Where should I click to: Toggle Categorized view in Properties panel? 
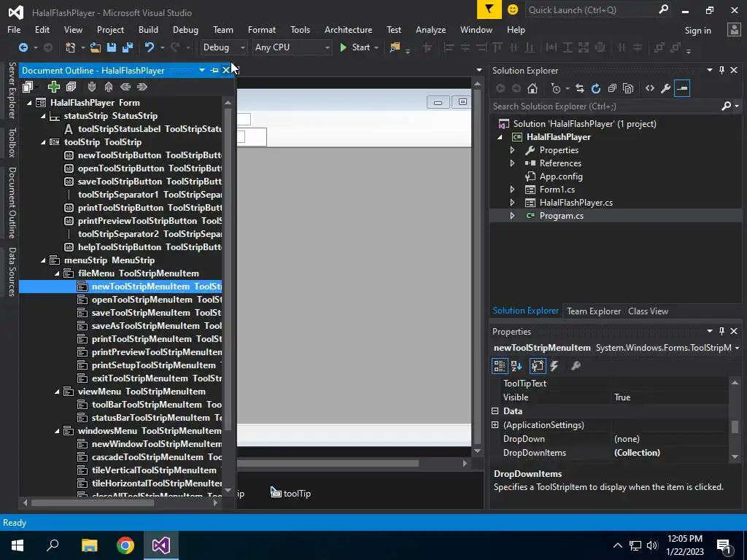(499, 366)
